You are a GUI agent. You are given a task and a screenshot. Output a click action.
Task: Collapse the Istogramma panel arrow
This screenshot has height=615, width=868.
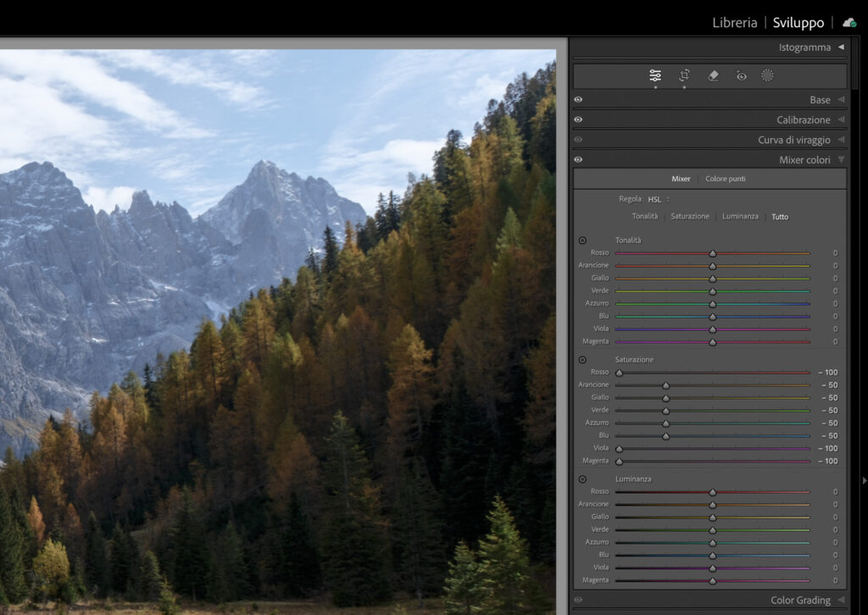(x=842, y=47)
